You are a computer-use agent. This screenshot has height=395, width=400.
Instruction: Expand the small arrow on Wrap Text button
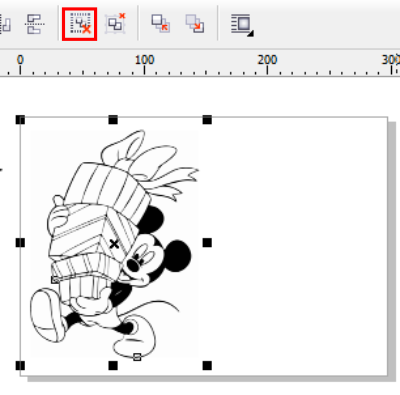click(251, 33)
